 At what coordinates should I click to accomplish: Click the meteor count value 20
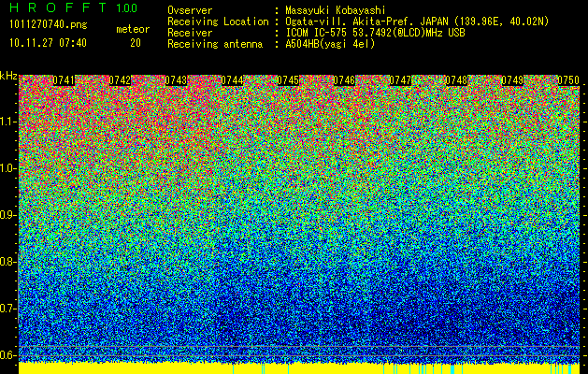tap(136, 43)
